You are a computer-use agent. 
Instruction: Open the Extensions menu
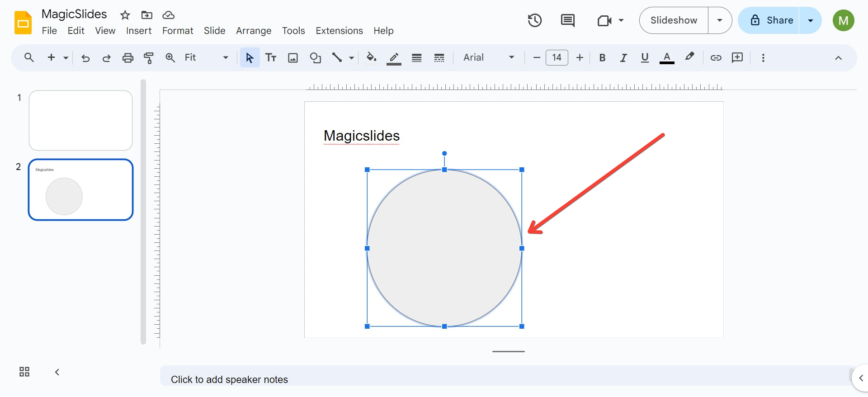pyautogui.click(x=339, y=31)
